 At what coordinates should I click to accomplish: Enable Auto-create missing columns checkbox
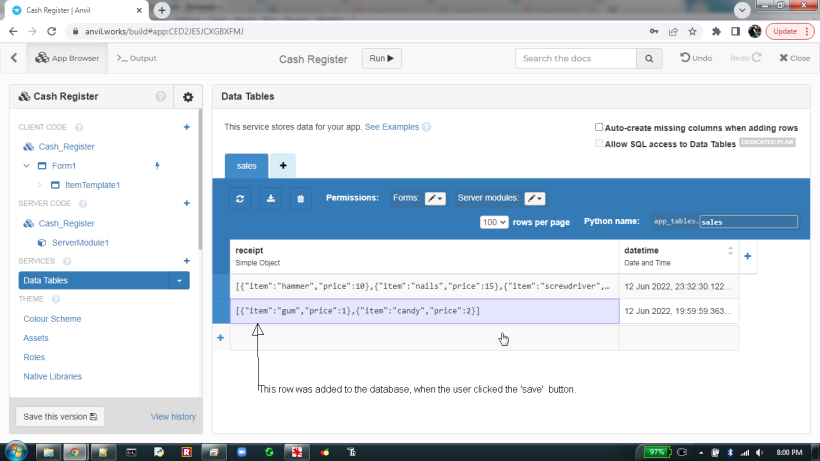pos(599,128)
